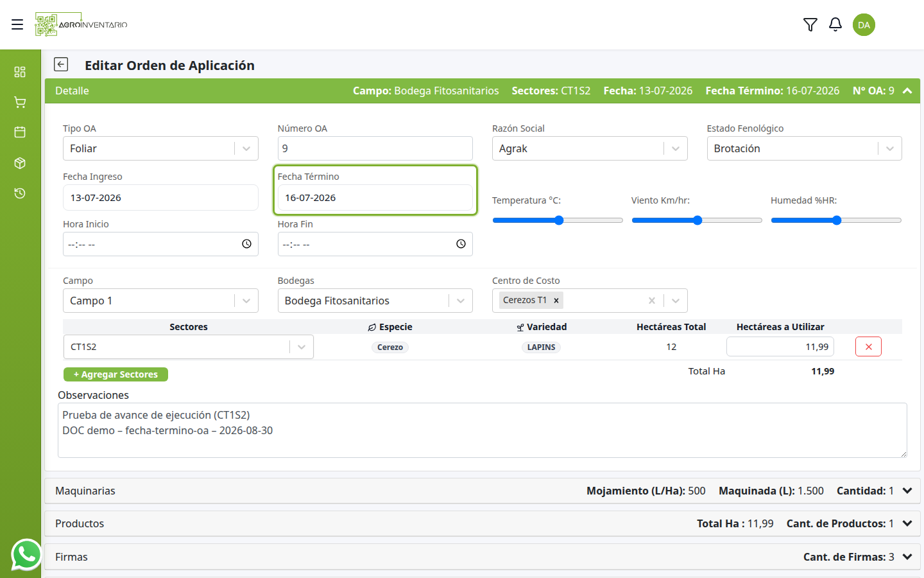
Task: Click the Fecha Ingreso date field
Action: [x=160, y=198]
